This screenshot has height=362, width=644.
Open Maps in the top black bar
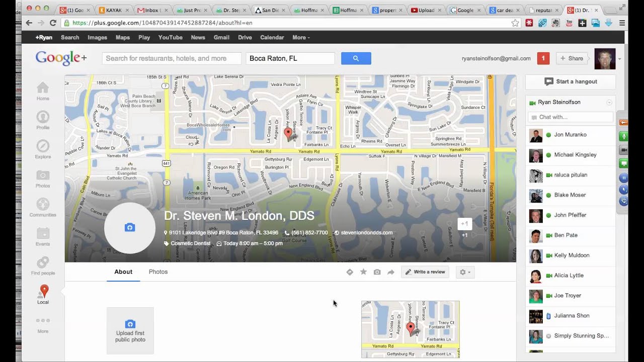(x=123, y=37)
